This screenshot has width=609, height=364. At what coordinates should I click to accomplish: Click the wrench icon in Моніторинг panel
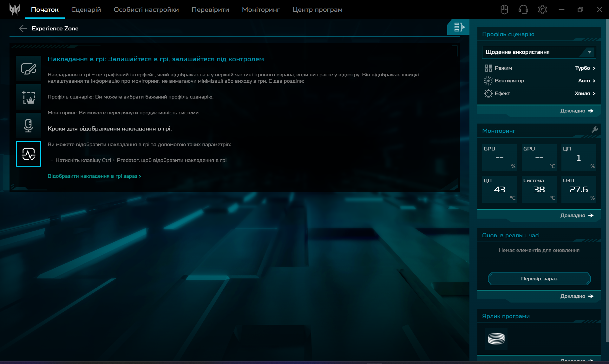point(594,130)
